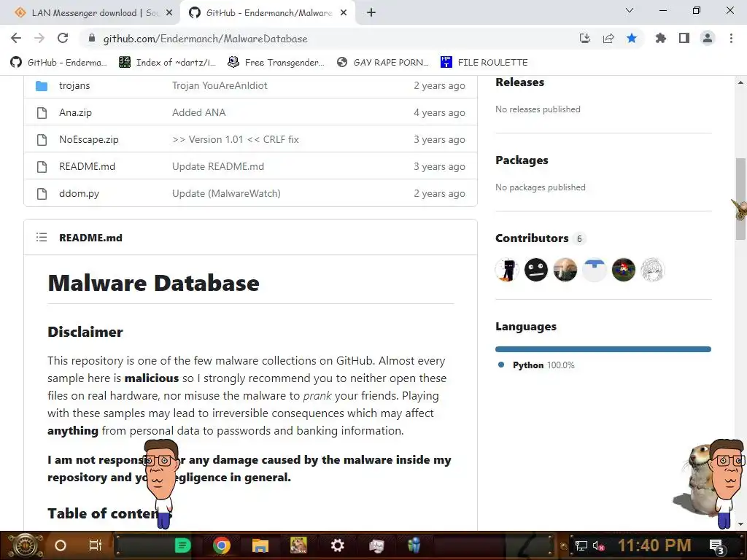
Task: Open the network icon in system tray
Action: point(581,545)
